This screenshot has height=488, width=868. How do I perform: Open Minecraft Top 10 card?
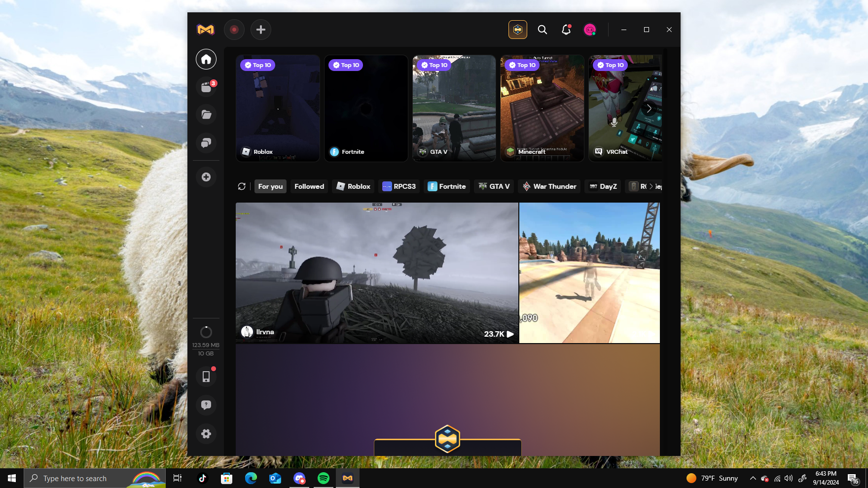click(x=542, y=108)
